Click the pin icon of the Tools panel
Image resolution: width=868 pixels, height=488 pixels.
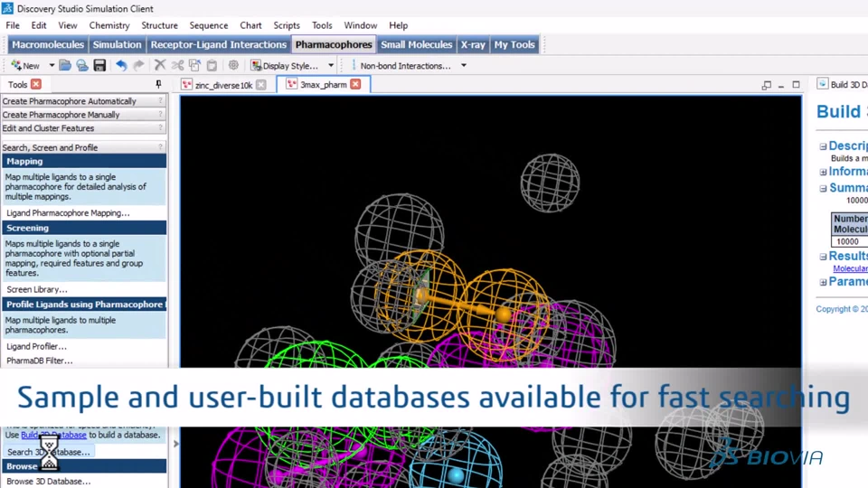point(158,84)
